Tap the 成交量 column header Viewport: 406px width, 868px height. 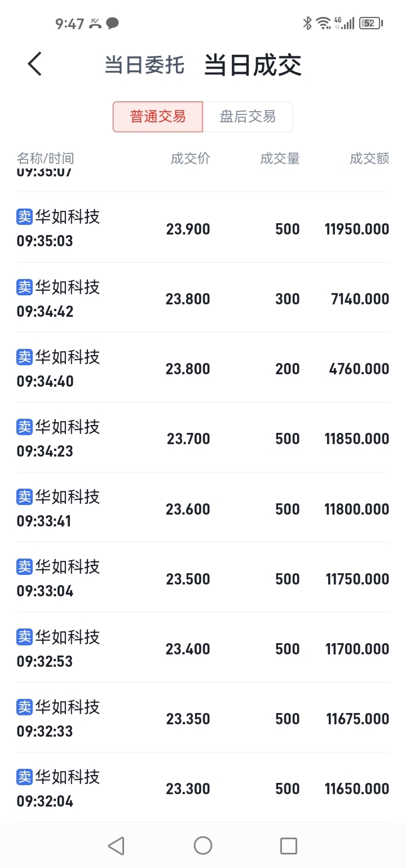pyautogui.click(x=280, y=158)
